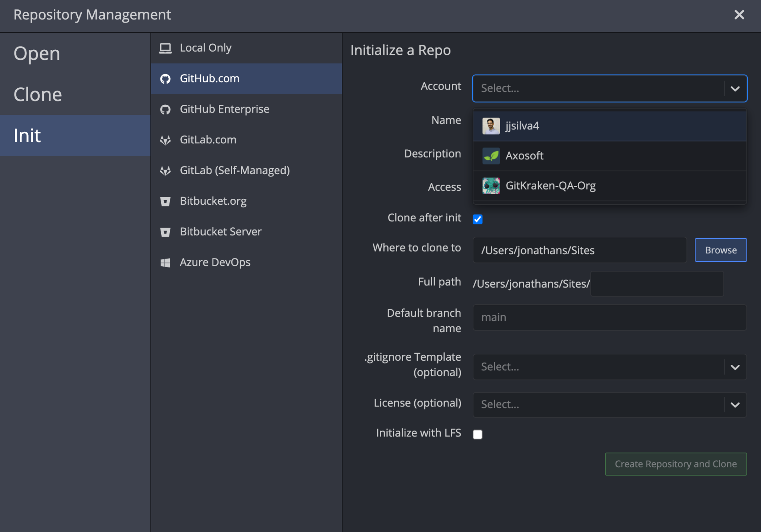Expand the License (optional) dropdown
Image resolution: width=761 pixels, height=532 pixels.
tap(609, 404)
